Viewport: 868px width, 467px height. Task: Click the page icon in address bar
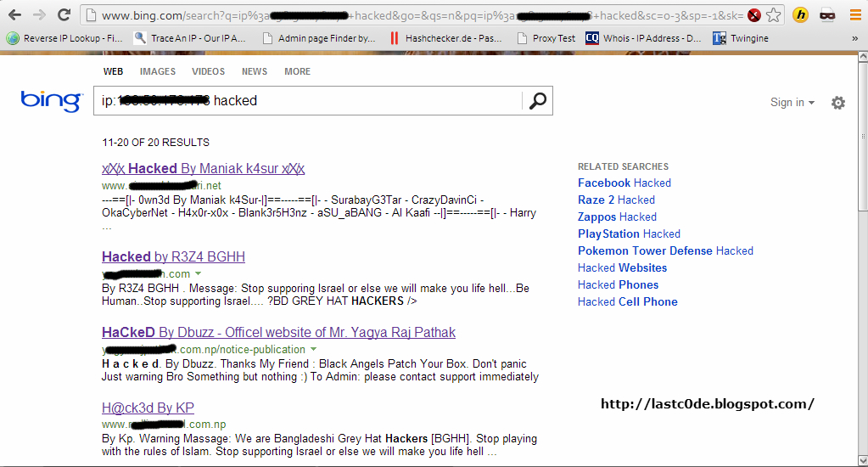click(x=92, y=15)
